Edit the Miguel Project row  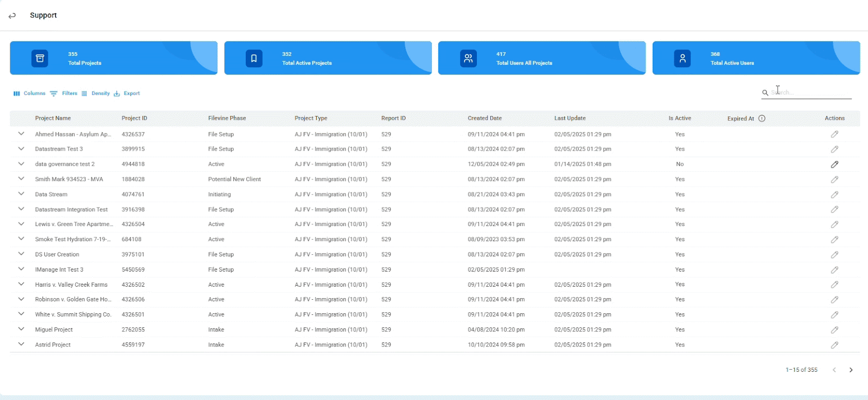point(834,330)
